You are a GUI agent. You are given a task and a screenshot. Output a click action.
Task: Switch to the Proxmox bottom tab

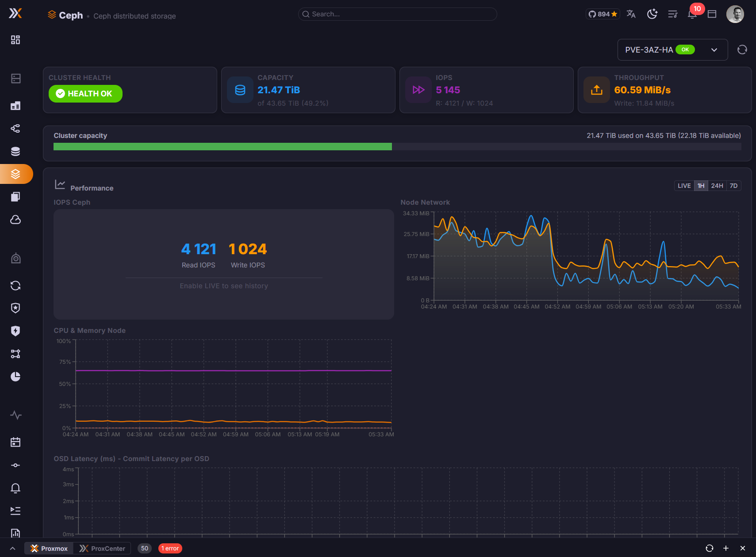49,548
